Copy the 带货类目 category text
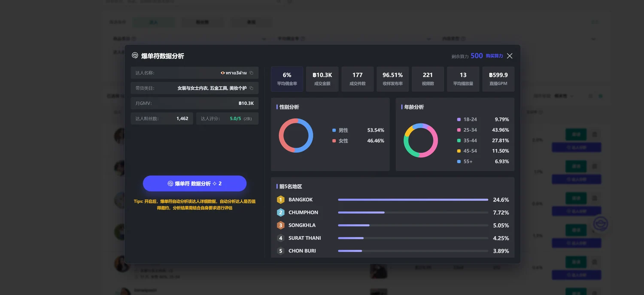The height and width of the screenshot is (295, 644). click(x=252, y=88)
